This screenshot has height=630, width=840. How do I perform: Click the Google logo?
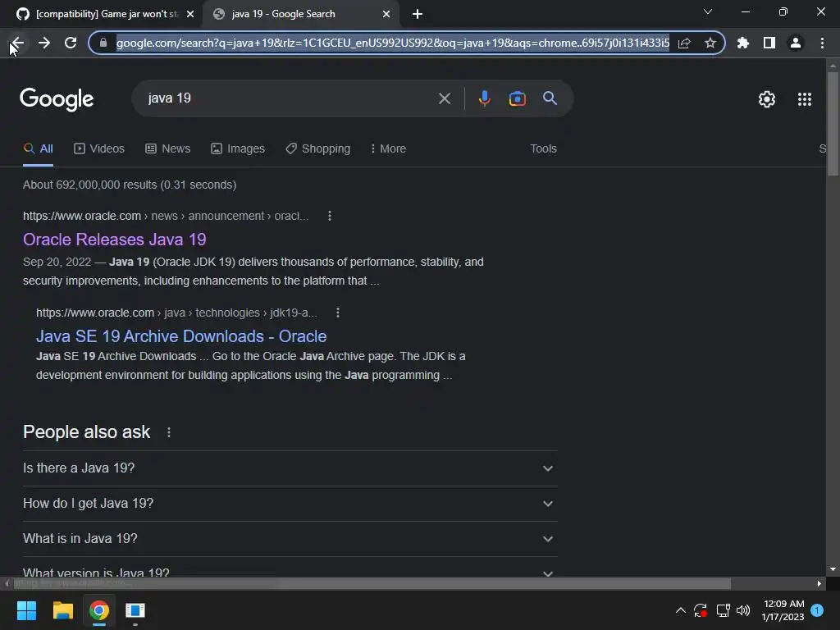point(57,99)
